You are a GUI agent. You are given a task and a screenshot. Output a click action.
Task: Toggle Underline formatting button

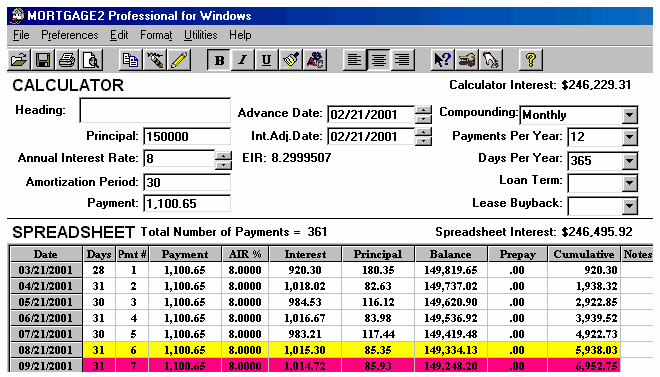pyautogui.click(x=266, y=60)
